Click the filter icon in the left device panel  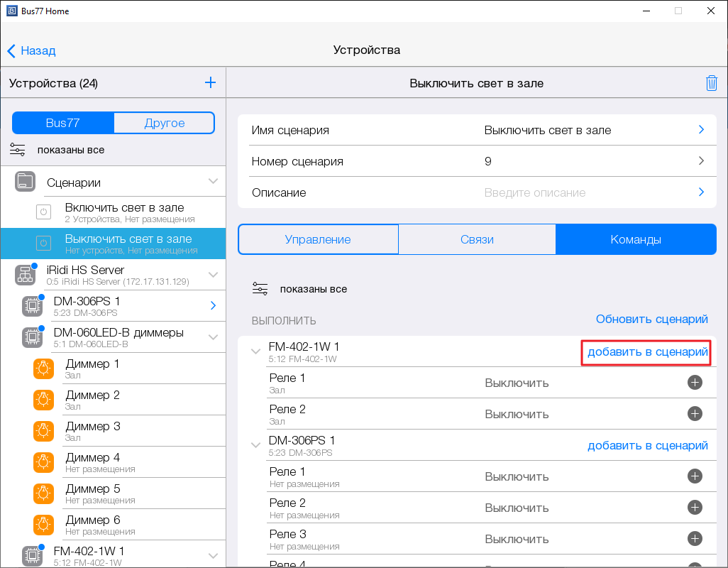[18, 150]
